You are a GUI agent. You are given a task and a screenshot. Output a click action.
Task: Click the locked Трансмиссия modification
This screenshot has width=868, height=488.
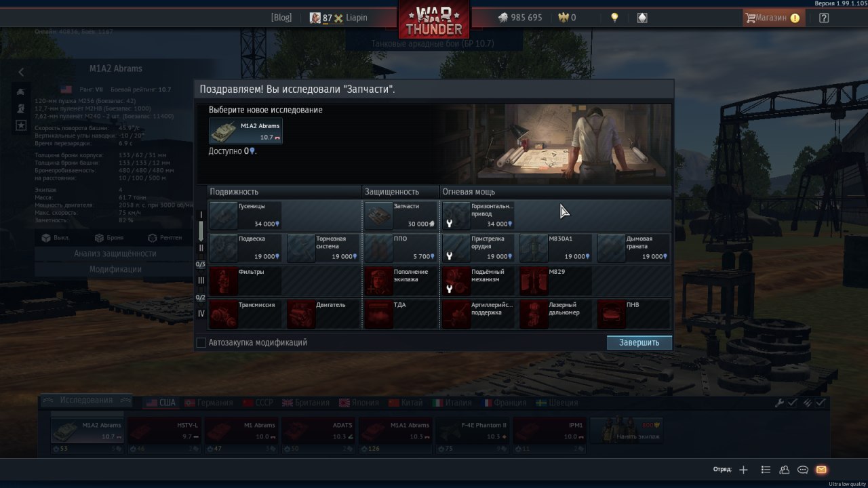tap(245, 314)
